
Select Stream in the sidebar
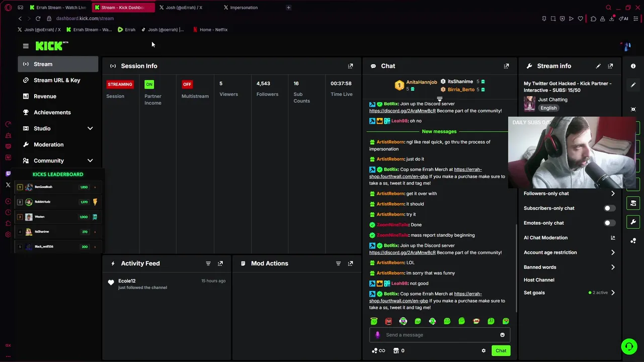click(58, 64)
